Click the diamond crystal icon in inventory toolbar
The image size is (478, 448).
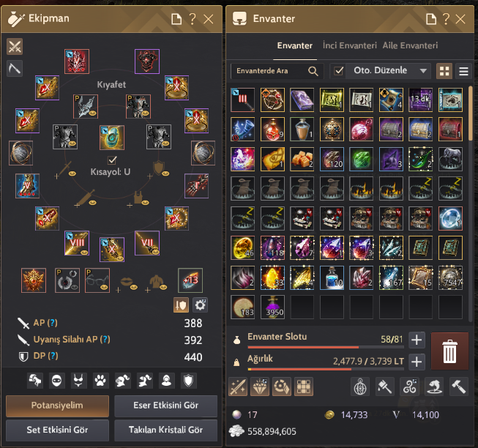click(260, 387)
